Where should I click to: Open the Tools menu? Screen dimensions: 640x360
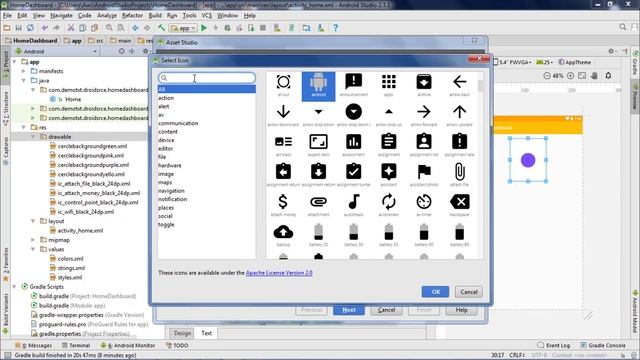pyautogui.click(x=189, y=16)
